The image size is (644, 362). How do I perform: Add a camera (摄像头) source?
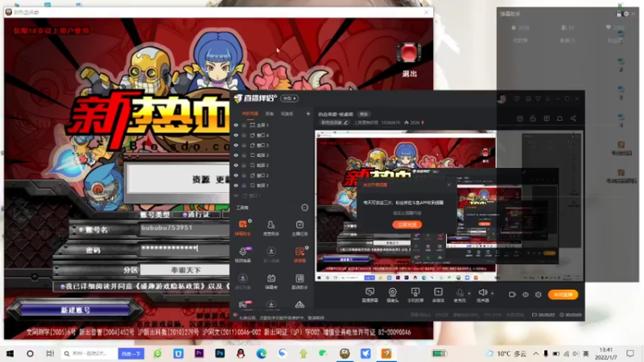tap(393, 294)
